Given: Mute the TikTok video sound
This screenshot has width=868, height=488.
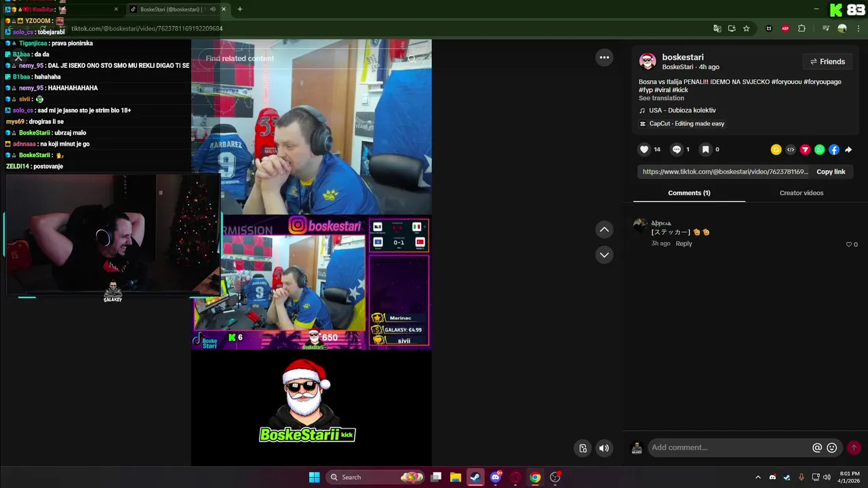Looking at the screenshot, I should pos(604,448).
